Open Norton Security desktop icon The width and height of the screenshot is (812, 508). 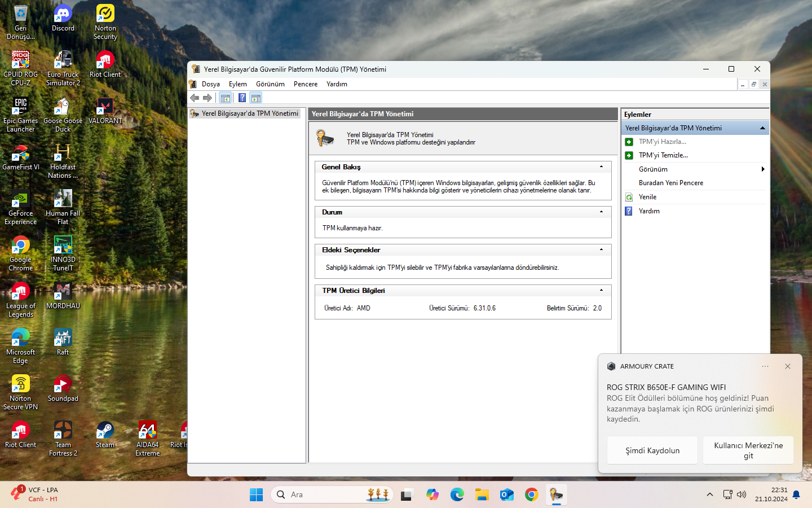point(105,23)
